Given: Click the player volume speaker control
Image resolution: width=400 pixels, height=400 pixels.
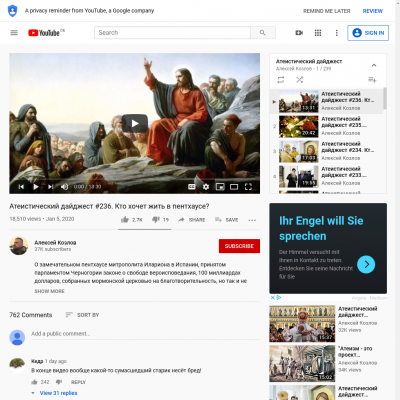Looking at the screenshot, I should (x=64, y=187).
